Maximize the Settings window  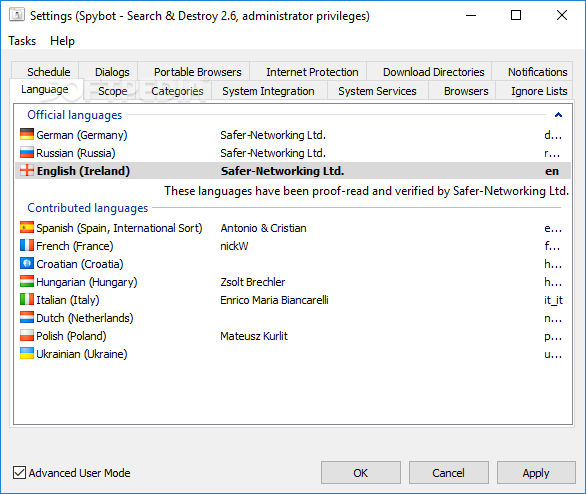point(516,15)
